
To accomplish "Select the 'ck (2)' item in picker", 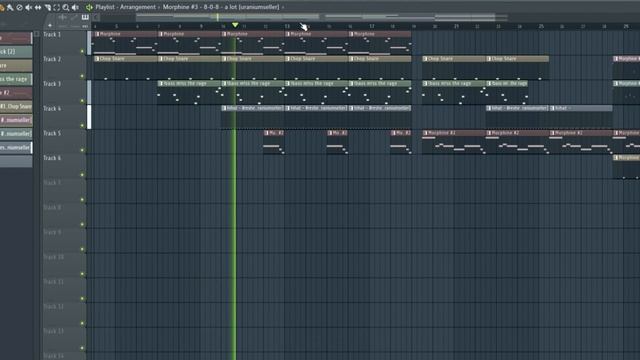I will (x=16, y=51).
